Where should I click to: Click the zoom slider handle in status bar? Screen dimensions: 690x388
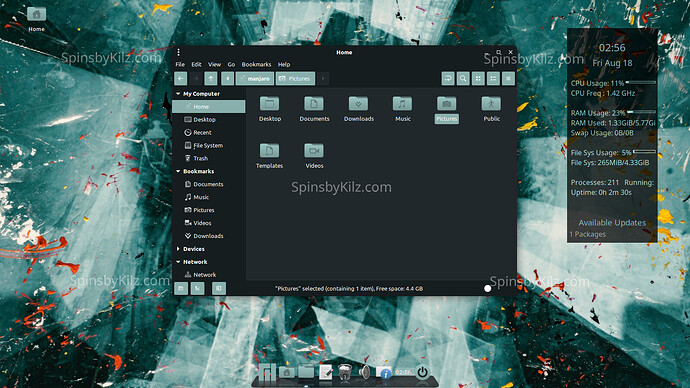tap(488, 289)
